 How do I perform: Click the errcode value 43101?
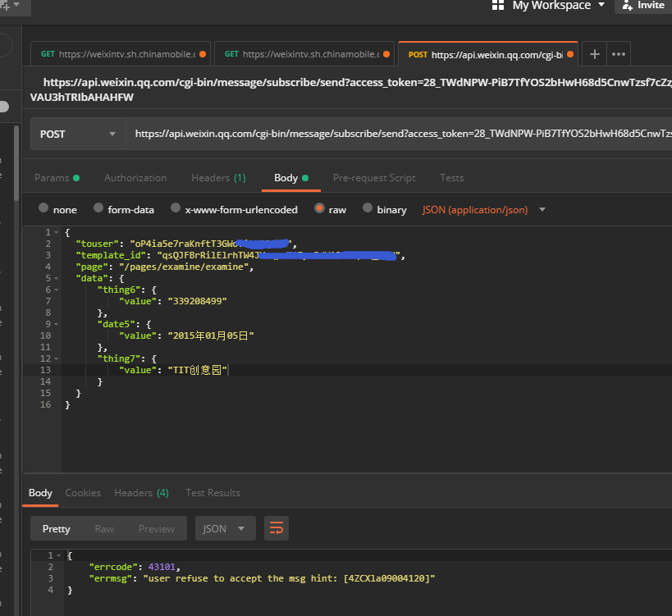point(162,567)
